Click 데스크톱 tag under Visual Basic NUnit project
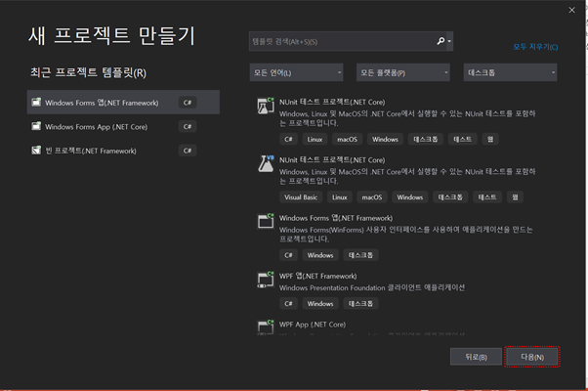Screen dimensions: 588x391 [x=450, y=197]
